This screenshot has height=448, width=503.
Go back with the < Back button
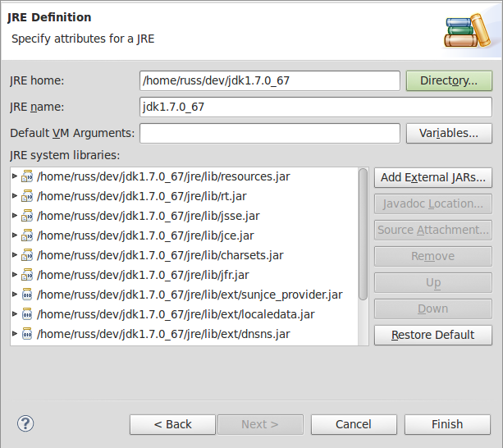pyautogui.click(x=172, y=424)
